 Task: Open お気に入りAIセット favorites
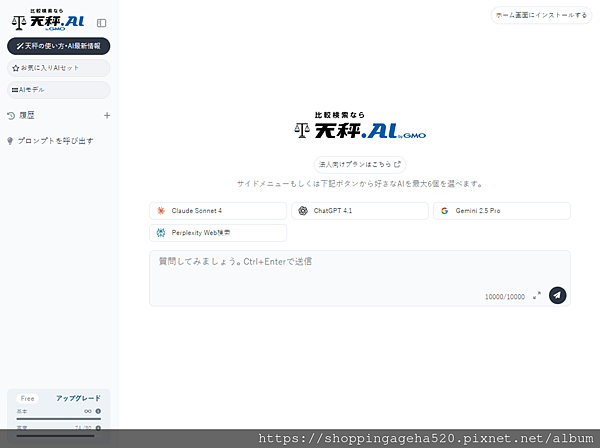[x=59, y=68]
